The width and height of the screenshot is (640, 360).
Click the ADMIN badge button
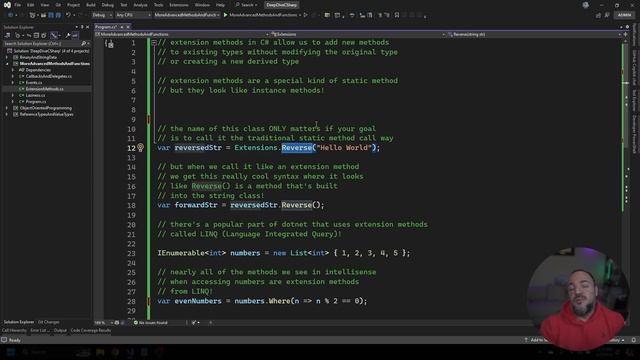624,15
